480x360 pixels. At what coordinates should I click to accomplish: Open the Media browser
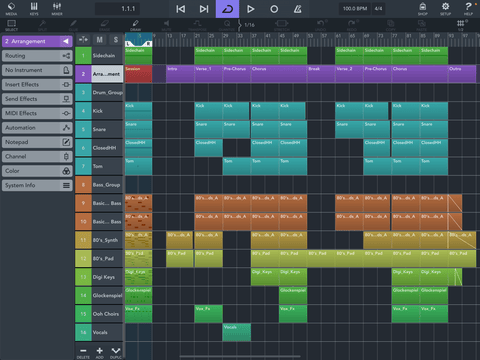click(x=11, y=9)
